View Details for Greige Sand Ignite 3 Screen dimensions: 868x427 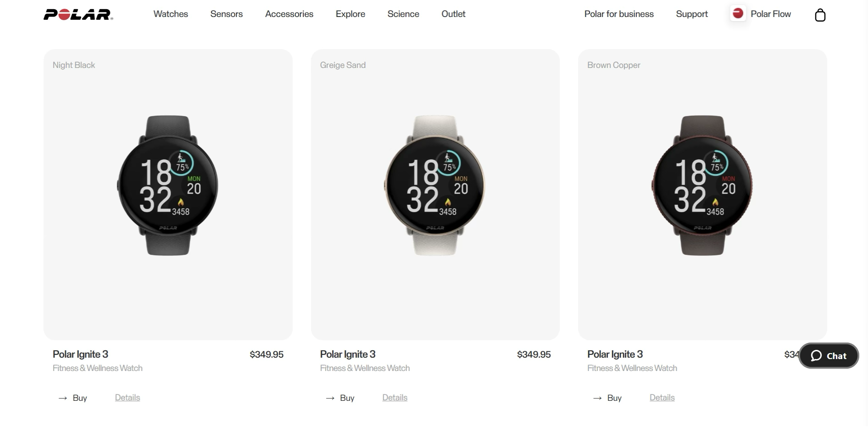coord(395,398)
